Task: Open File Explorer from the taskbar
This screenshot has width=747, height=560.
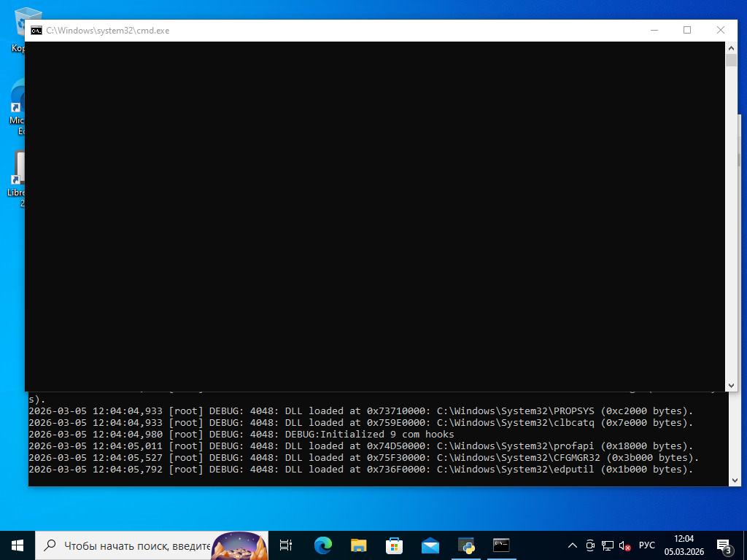Action: 358,545
